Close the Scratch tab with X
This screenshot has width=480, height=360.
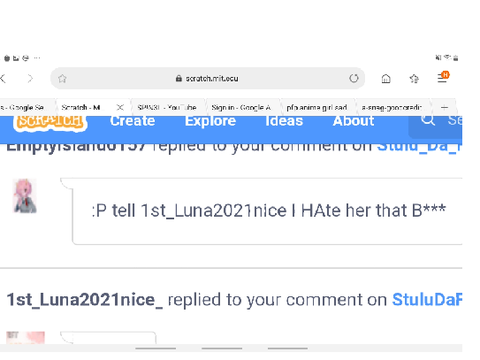click(x=120, y=107)
